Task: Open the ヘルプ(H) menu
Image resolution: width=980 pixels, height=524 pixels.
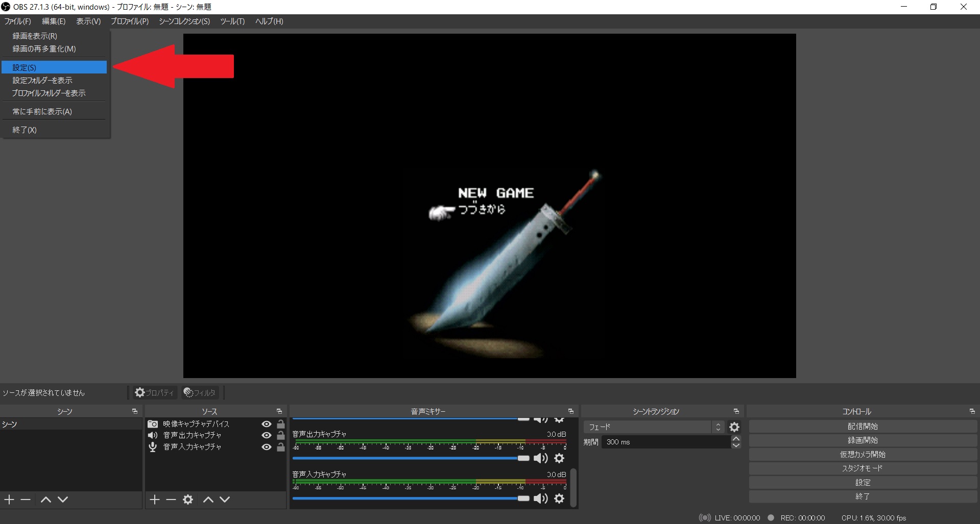Action: click(269, 21)
